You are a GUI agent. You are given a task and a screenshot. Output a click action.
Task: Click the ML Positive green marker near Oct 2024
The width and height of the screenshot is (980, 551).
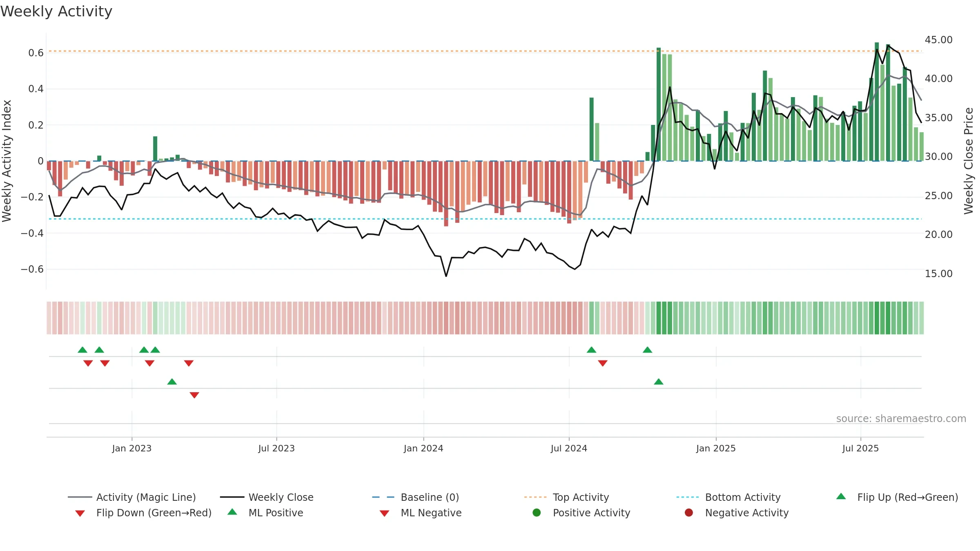click(659, 382)
